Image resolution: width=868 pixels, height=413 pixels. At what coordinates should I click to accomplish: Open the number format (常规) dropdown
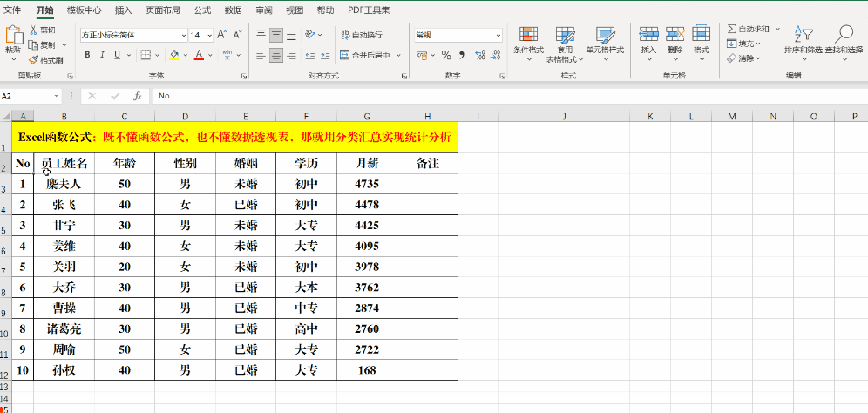tap(498, 35)
